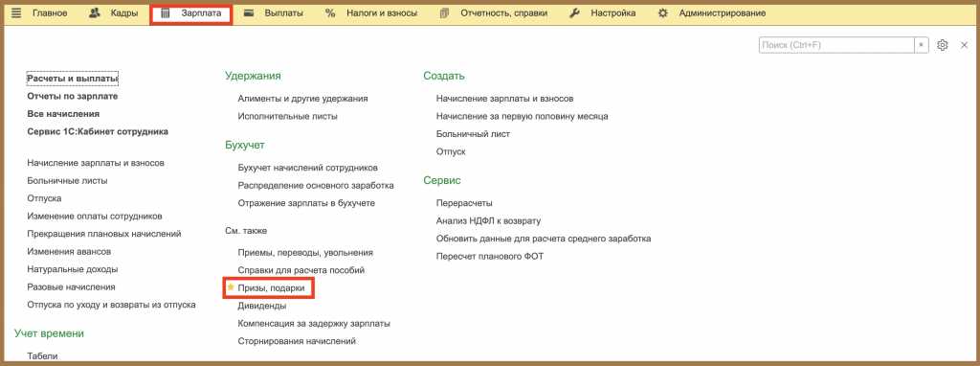Open Все начисления

(x=63, y=114)
